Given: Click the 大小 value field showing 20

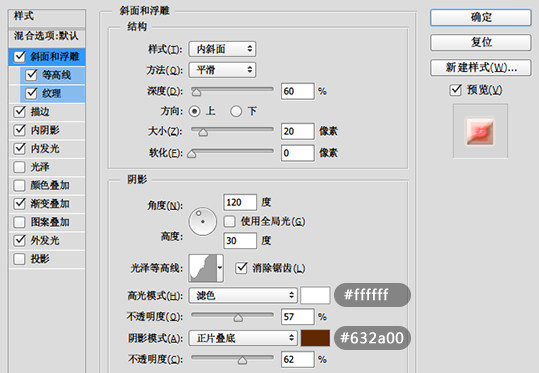Looking at the screenshot, I should point(297,131).
